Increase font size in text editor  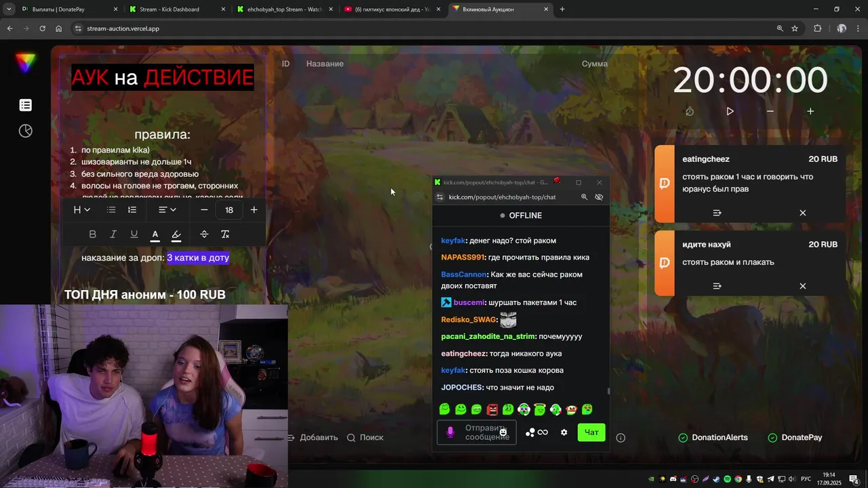pyautogui.click(x=254, y=210)
